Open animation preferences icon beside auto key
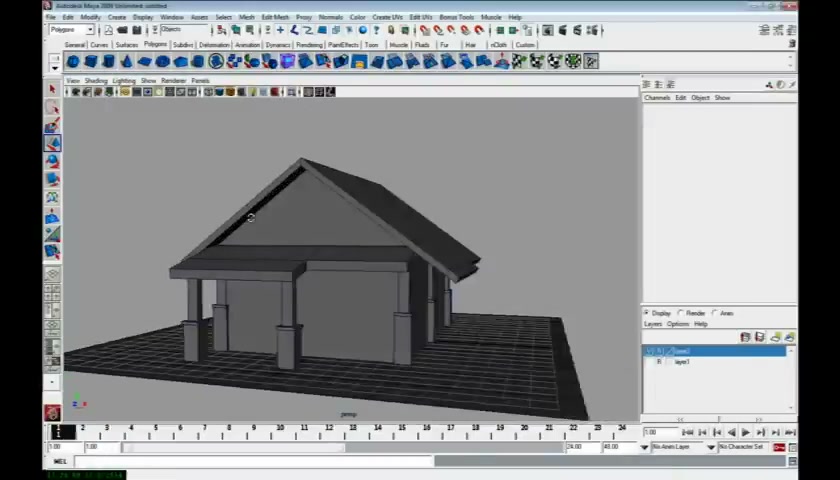 point(792,447)
